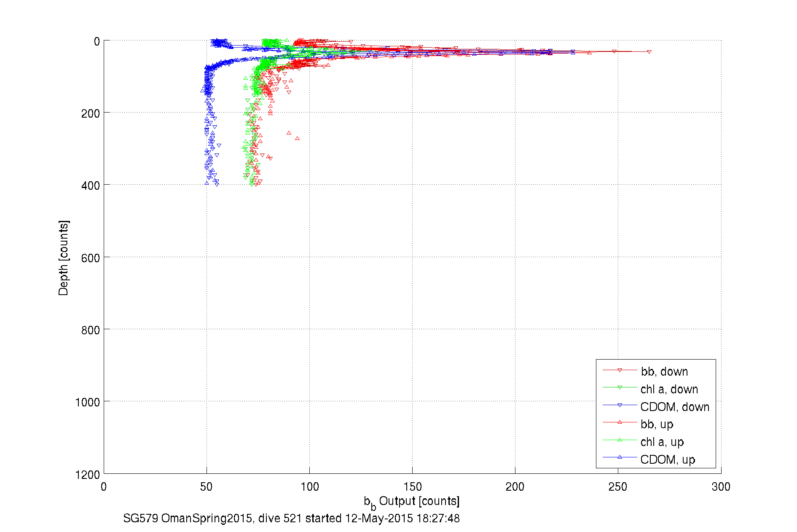Screen dimensions: 797x532
Task: Click the blue 'CDOM, down' legend marker
Action: [620, 406]
